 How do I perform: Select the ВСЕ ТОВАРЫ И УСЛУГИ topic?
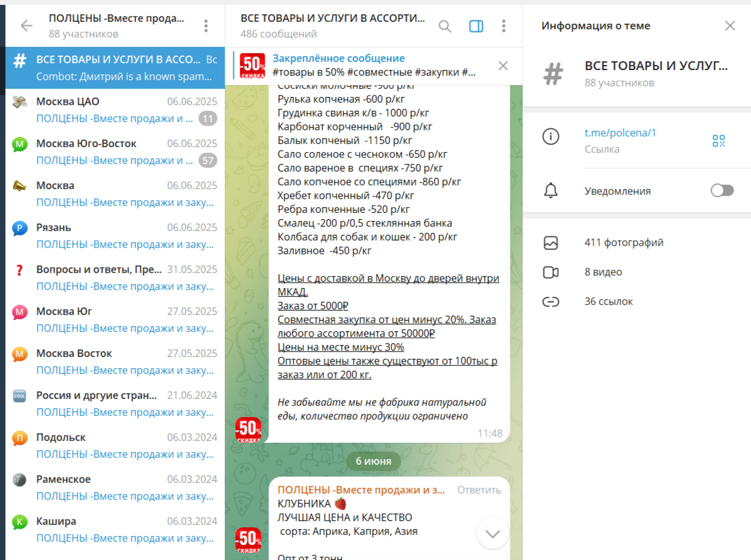[115, 68]
